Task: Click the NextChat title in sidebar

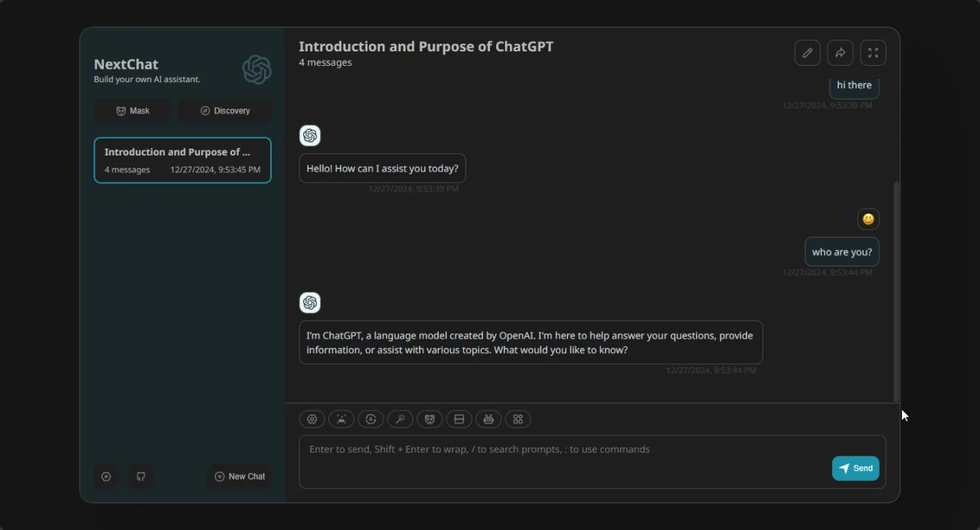Action: [x=126, y=64]
